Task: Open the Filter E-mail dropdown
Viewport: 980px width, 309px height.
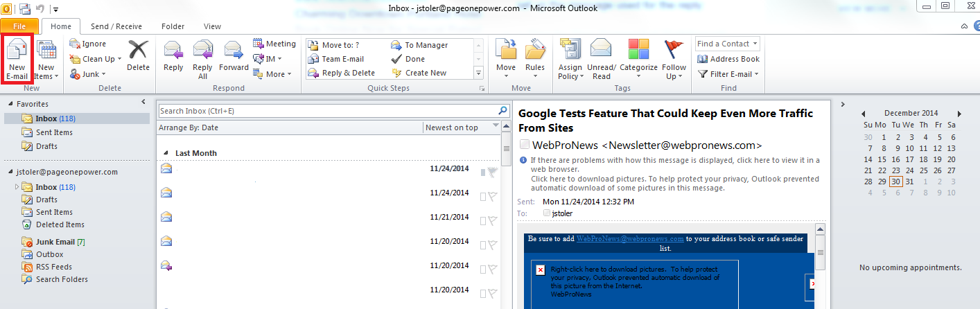Action: coord(728,74)
